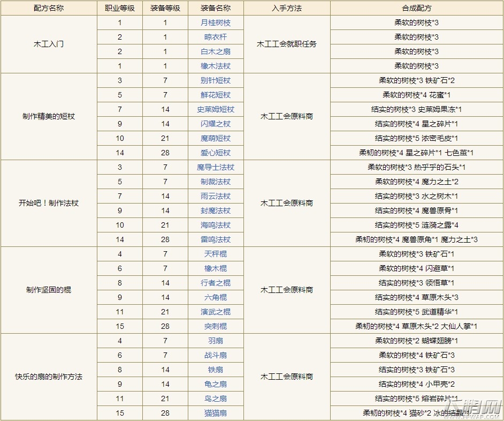The height and width of the screenshot is (421, 504).
Task: Click recipe 结实的树枝*3 史莱姆果冻*1
Action: (x=417, y=110)
